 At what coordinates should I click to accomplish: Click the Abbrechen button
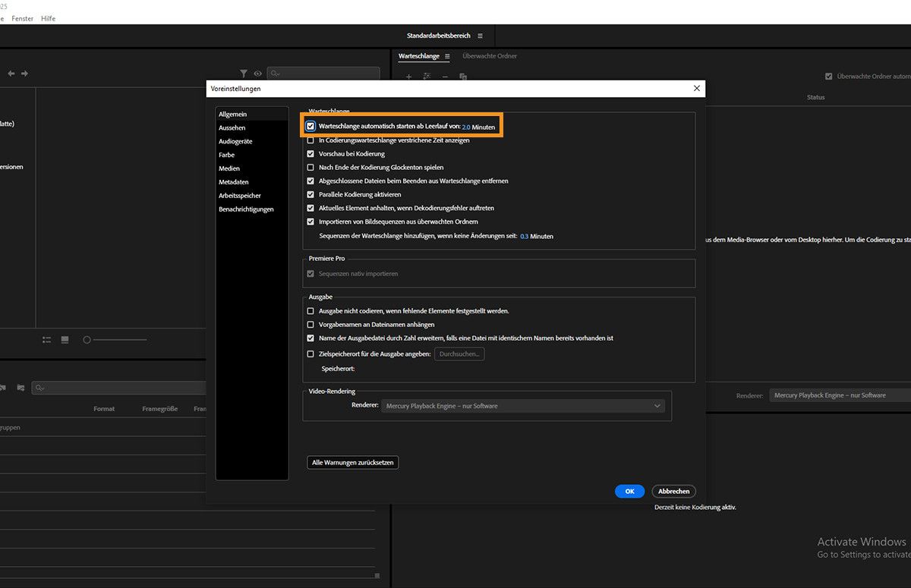coord(673,492)
